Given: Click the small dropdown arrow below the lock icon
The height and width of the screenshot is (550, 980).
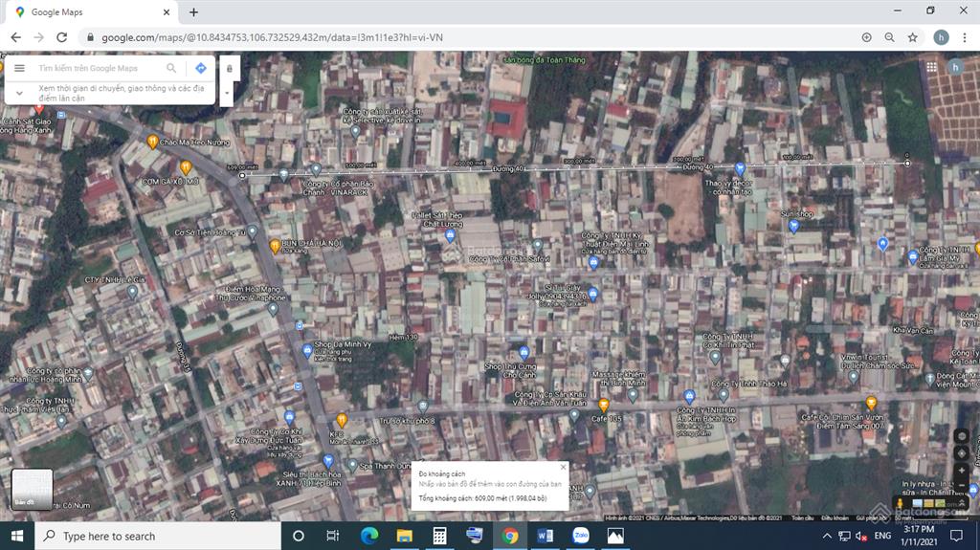Looking at the screenshot, I should pyautogui.click(x=228, y=95).
